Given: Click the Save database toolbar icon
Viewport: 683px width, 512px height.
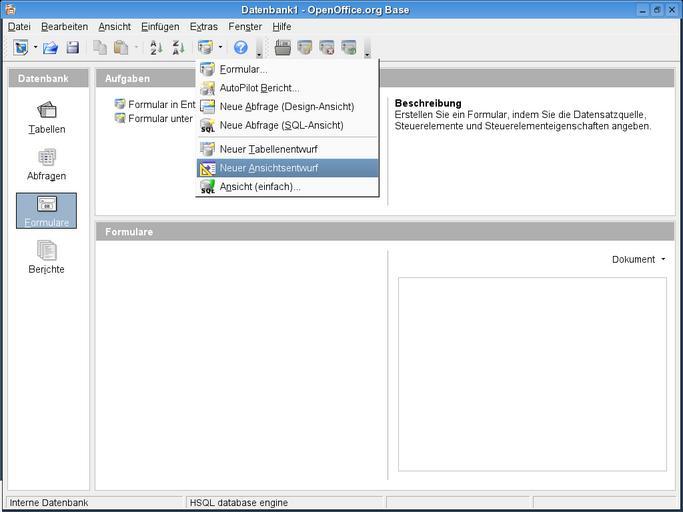Looking at the screenshot, I should pyautogui.click(x=73, y=47).
